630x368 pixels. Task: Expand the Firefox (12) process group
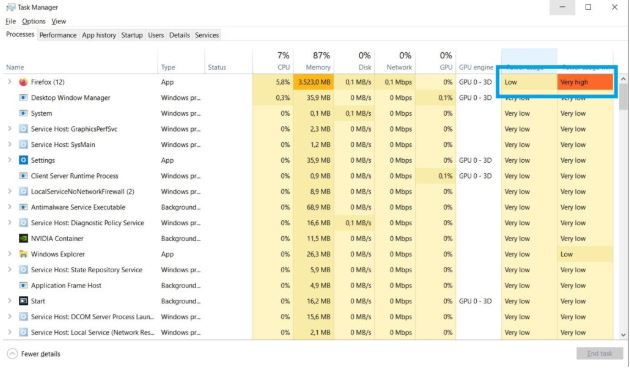pos(10,82)
